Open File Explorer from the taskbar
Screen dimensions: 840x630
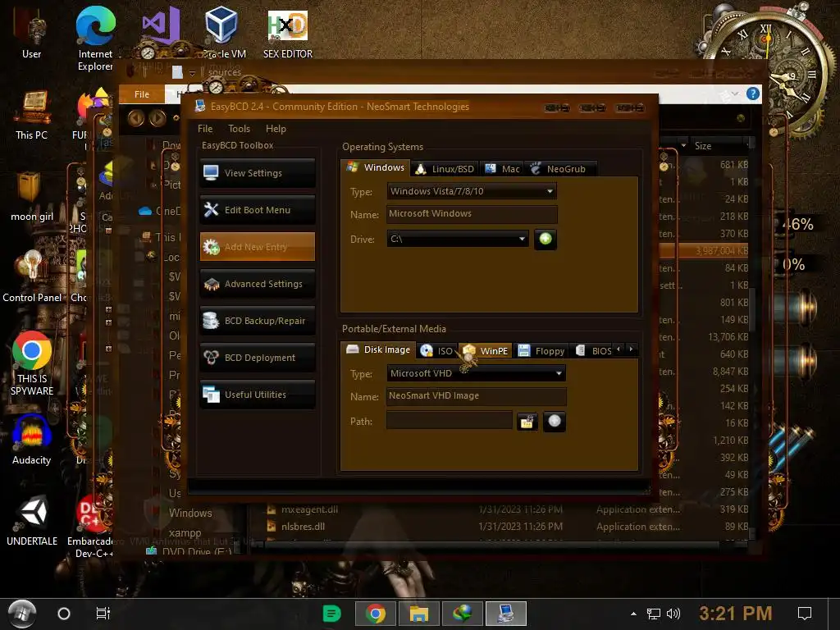coord(419,614)
